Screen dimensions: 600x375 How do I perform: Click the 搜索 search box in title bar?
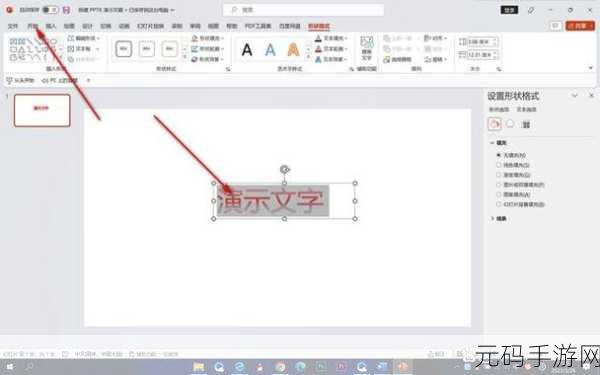coord(303,10)
